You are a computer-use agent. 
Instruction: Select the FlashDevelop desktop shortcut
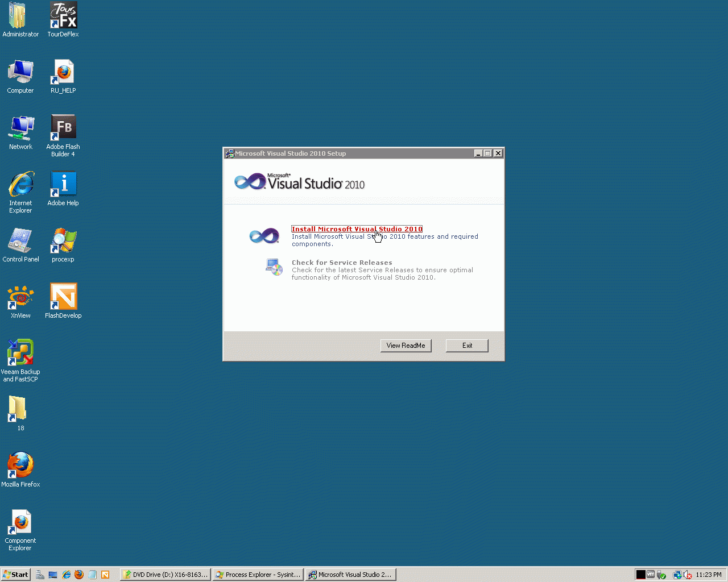63,301
